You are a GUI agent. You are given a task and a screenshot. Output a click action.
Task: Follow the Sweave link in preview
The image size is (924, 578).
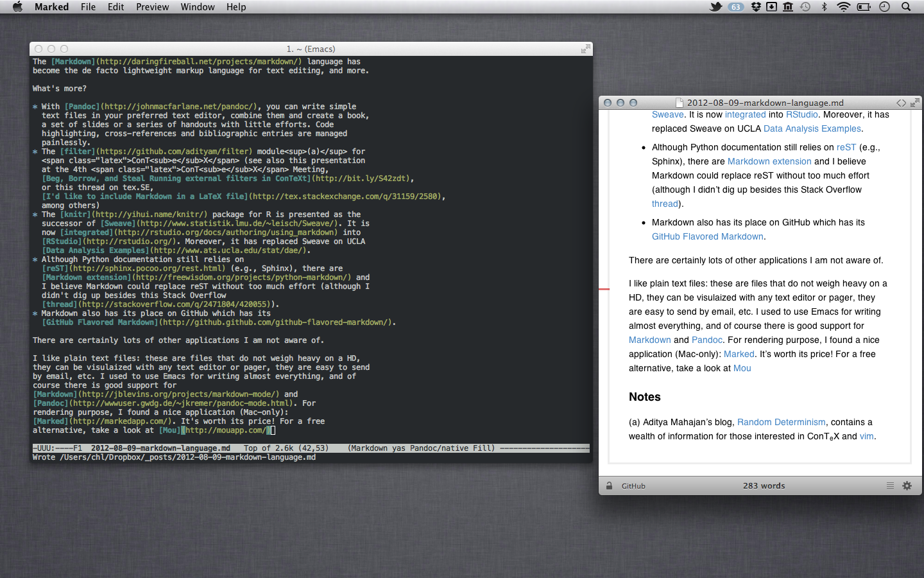667,114
